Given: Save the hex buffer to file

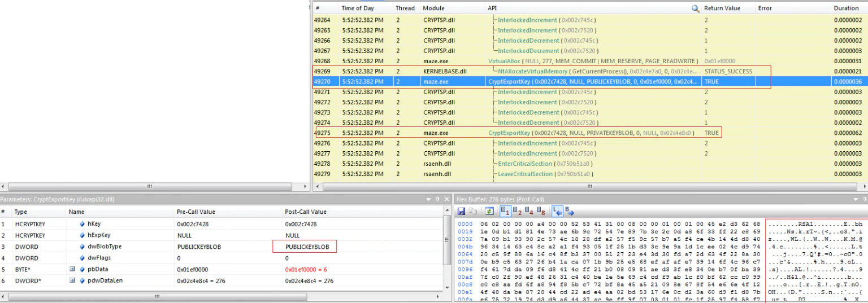Looking at the screenshot, I should (x=461, y=212).
